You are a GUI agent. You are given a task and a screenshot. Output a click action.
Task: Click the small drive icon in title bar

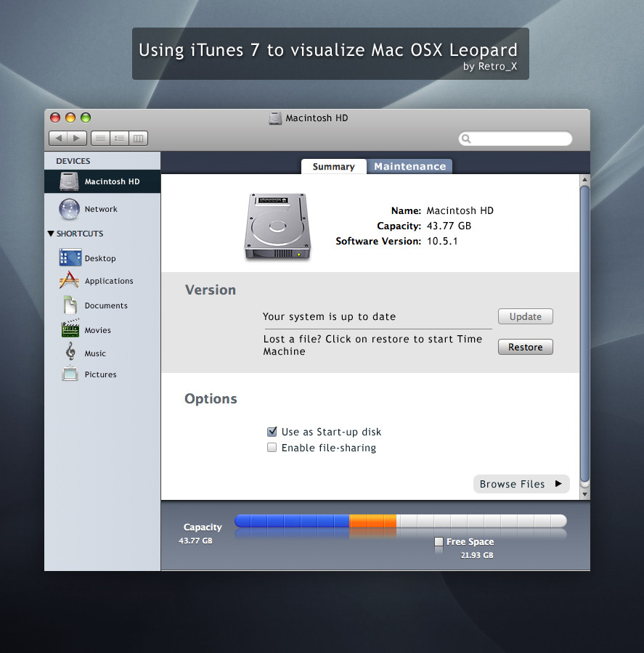point(275,118)
